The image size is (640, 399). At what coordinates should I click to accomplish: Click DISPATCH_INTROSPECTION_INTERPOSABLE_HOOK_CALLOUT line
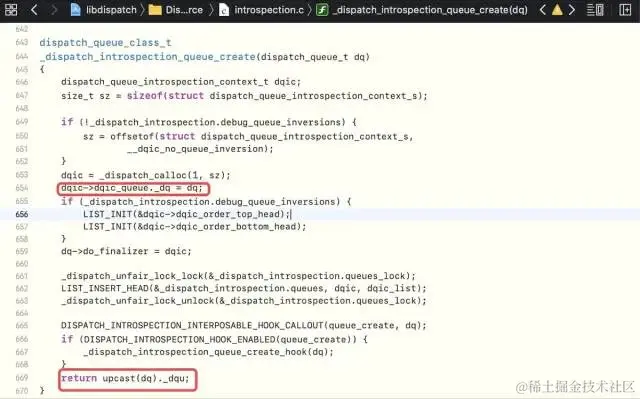(x=244, y=325)
